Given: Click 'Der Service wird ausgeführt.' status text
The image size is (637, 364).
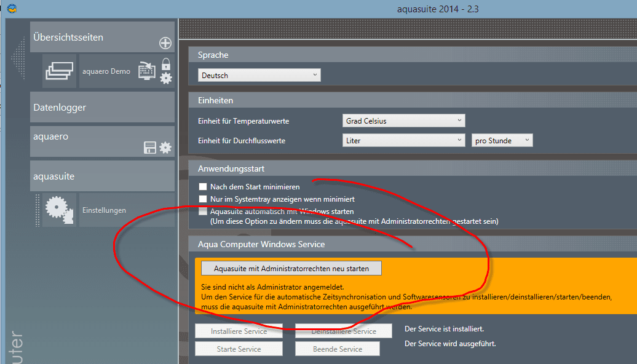Looking at the screenshot, I should tap(450, 344).
